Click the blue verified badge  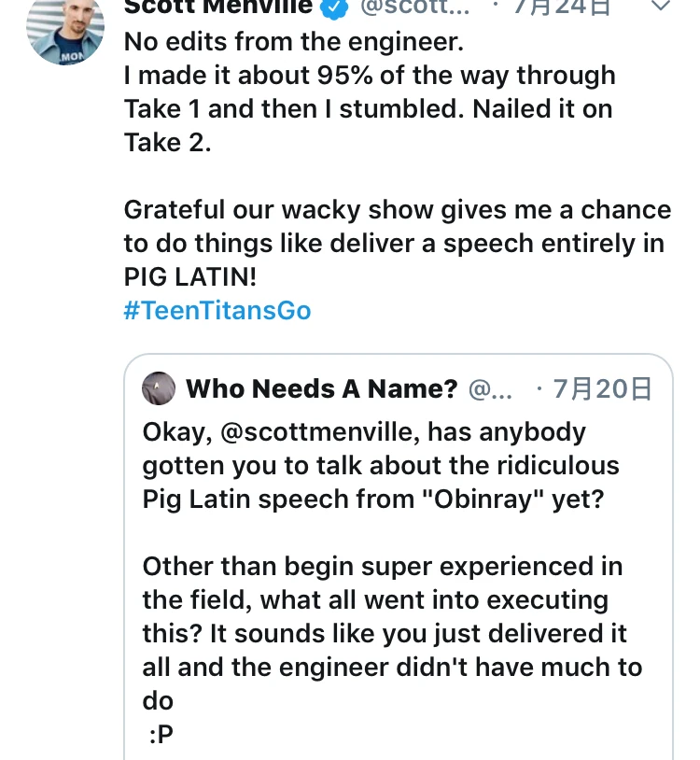pos(334,7)
